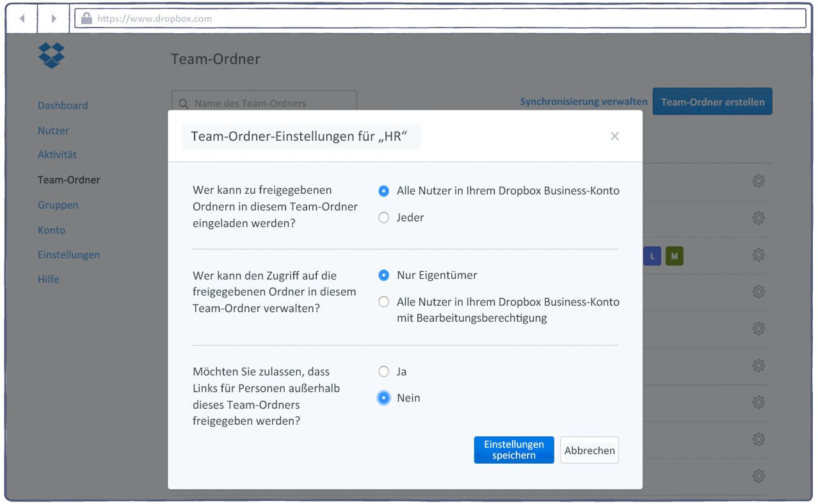Select Team-Ordner in sidebar
Image resolution: width=818 pixels, height=504 pixels.
(68, 180)
